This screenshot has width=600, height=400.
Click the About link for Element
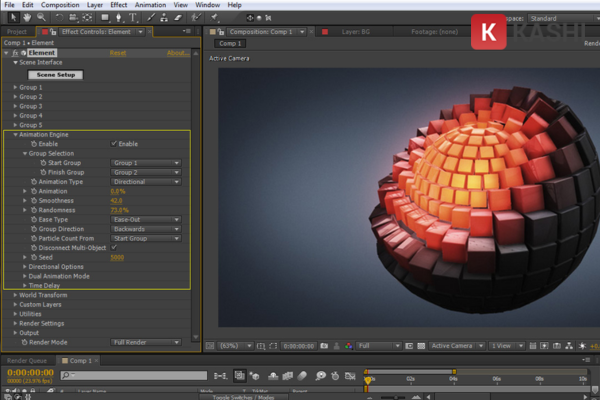(178, 53)
